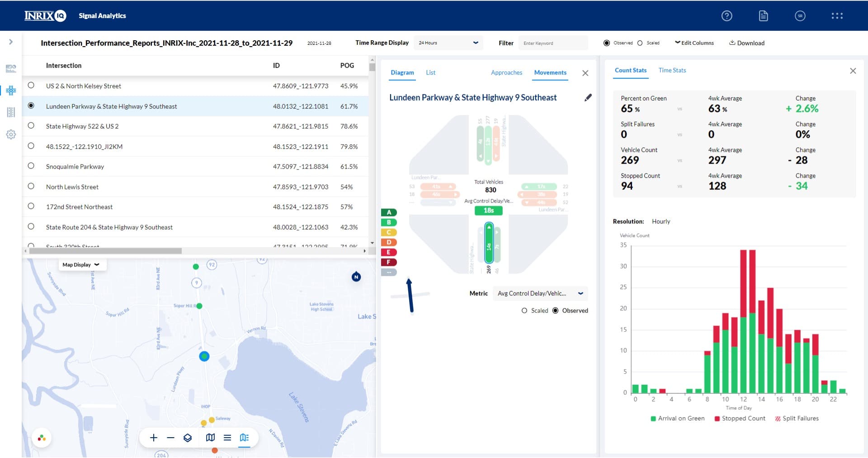Screen dimensions: 868x458
Task: Click the Filter keyword input field
Action: point(553,43)
